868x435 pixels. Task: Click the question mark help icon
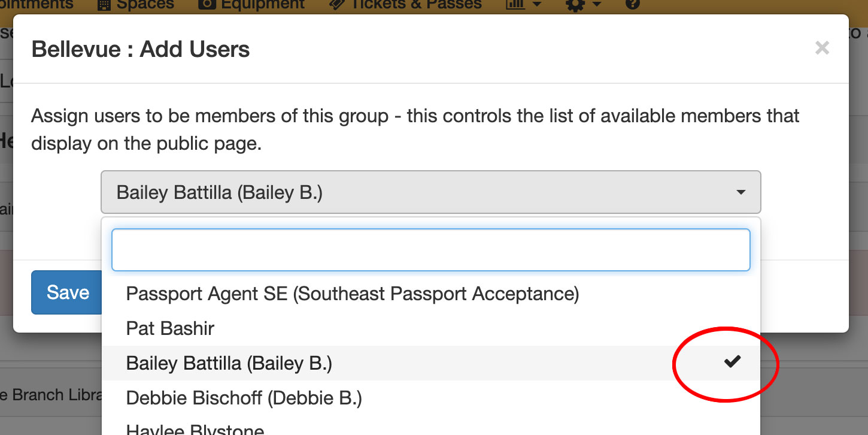tap(632, 4)
